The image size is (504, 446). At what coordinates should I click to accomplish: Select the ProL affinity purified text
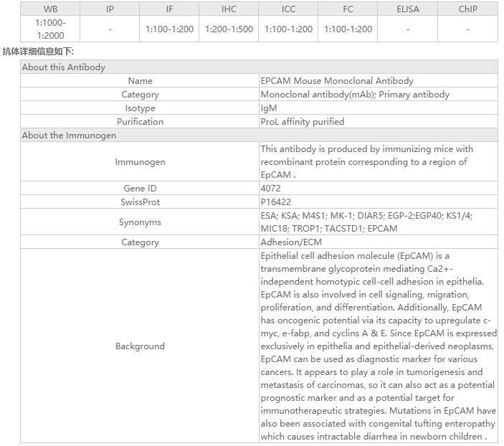(x=303, y=122)
